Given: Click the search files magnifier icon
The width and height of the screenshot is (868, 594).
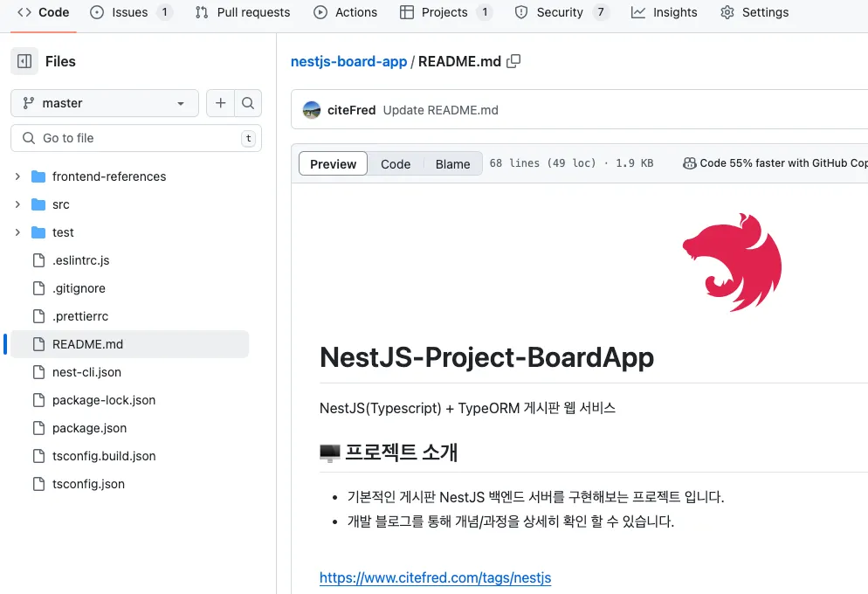Looking at the screenshot, I should tap(248, 103).
